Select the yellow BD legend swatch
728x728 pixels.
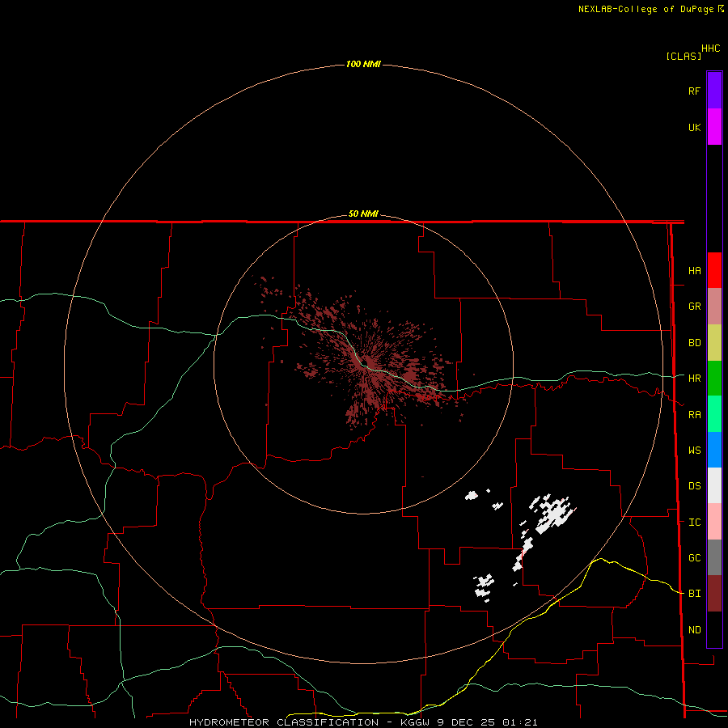[714, 343]
